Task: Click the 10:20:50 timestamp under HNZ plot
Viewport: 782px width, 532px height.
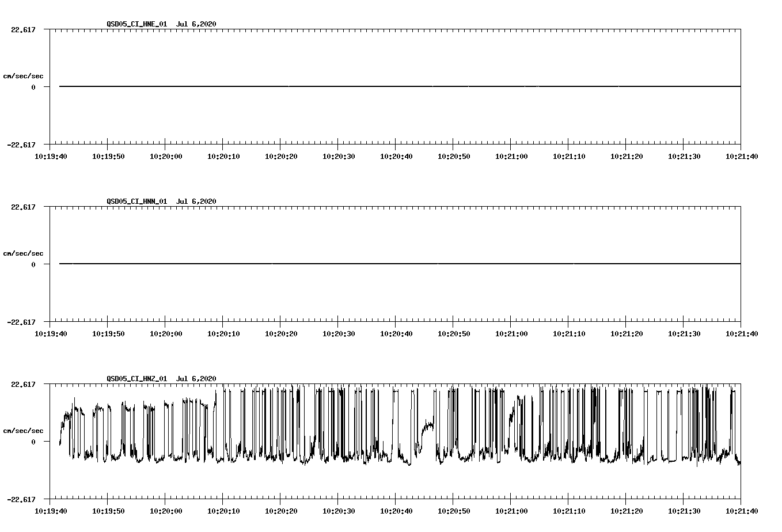Action: 453,511
